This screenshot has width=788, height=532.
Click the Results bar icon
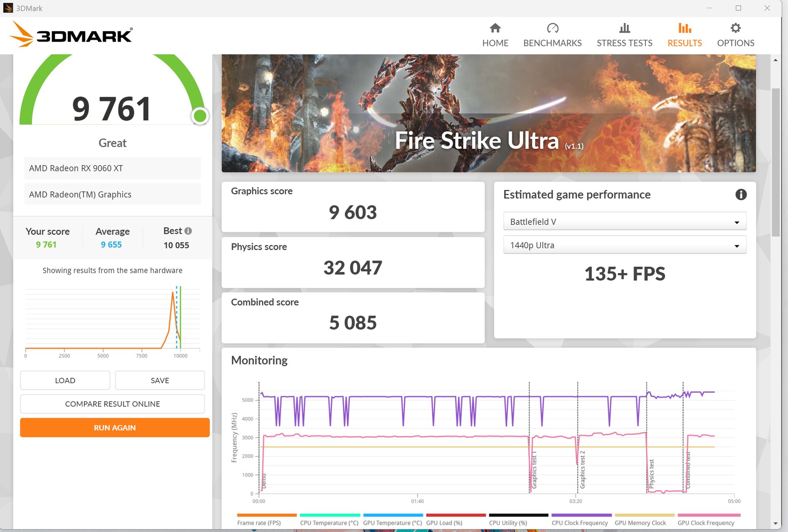pos(685,28)
